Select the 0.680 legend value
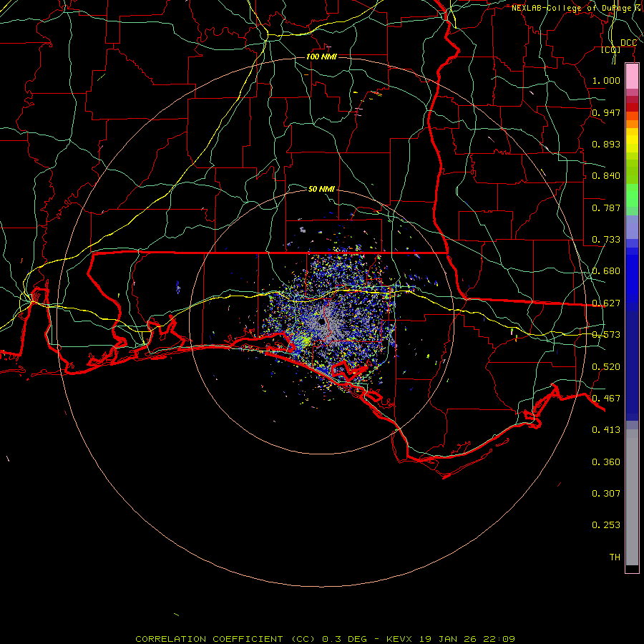Screen dimensions: 644x644 (x=606, y=271)
